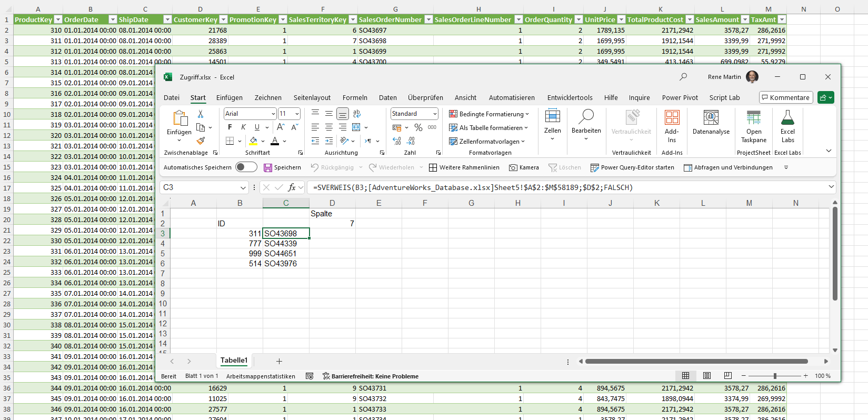Screen dimensions: 868x420
Task: Open filter dropdown on ProductKey column header
Action: (x=57, y=19)
